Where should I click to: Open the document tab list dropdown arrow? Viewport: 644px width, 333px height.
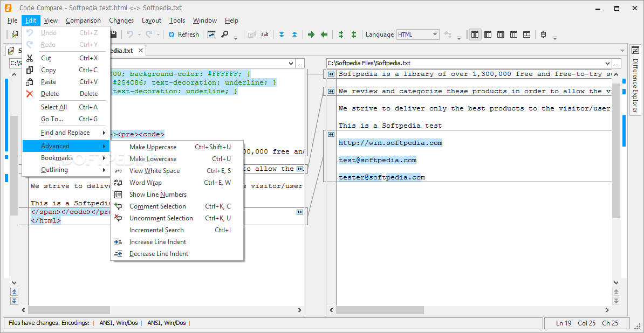point(622,51)
